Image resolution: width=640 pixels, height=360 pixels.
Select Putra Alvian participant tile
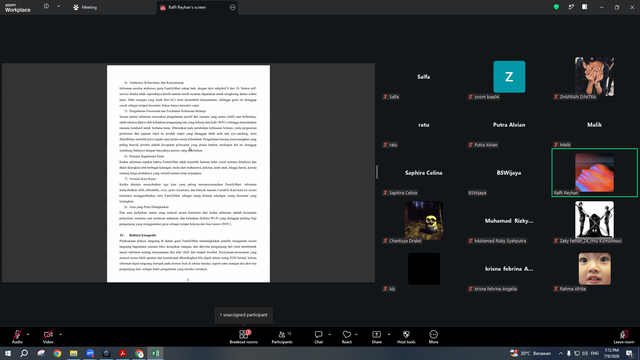click(x=509, y=124)
